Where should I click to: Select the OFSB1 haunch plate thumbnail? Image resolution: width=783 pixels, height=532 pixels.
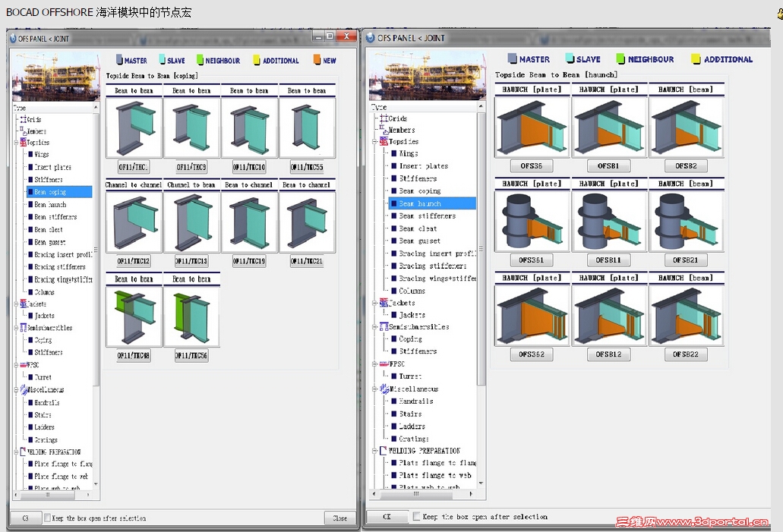(x=609, y=127)
